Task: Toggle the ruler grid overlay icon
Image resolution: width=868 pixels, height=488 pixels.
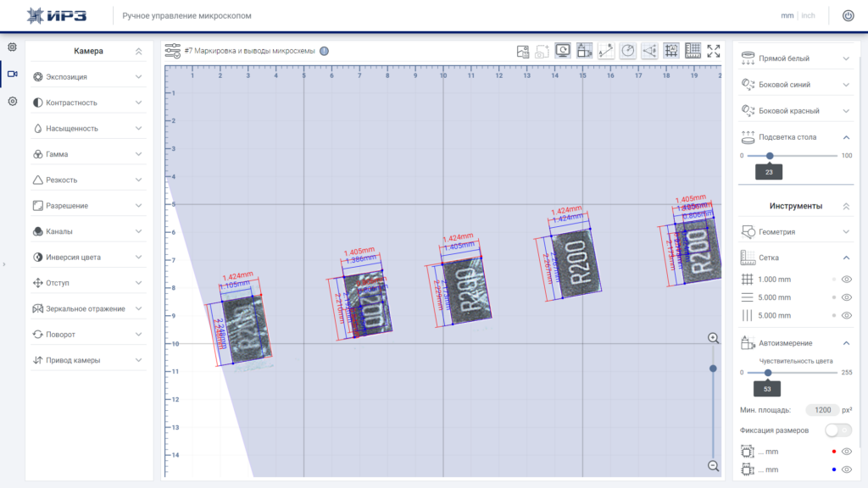Action: [693, 51]
